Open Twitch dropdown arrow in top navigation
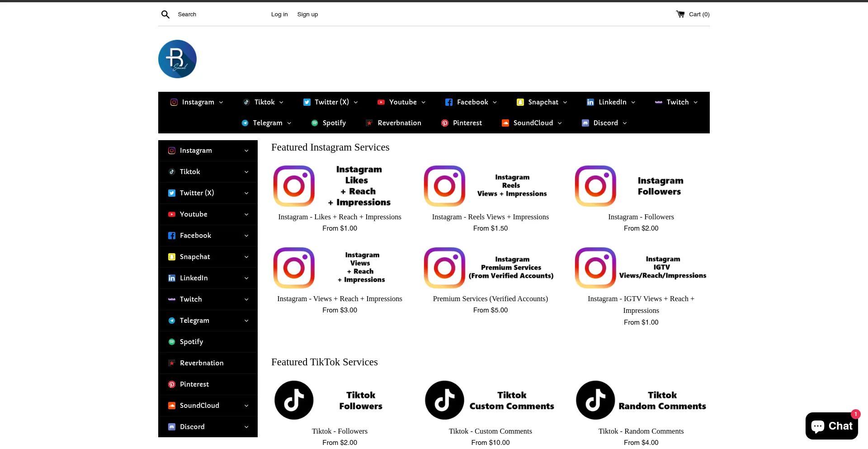868x449 pixels. [x=695, y=102]
